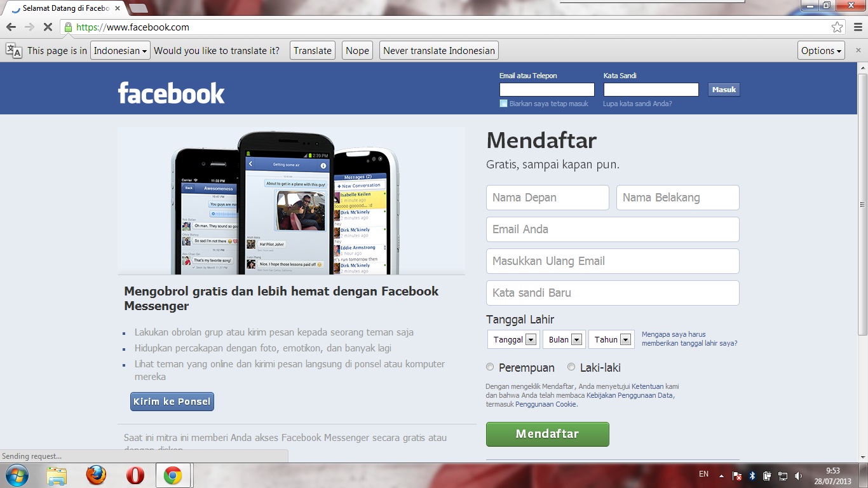Open the 'Bulan' birth month dropdown
The width and height of the screenshot is (868, 488).
pyautogui.click(x=564, y=339)
